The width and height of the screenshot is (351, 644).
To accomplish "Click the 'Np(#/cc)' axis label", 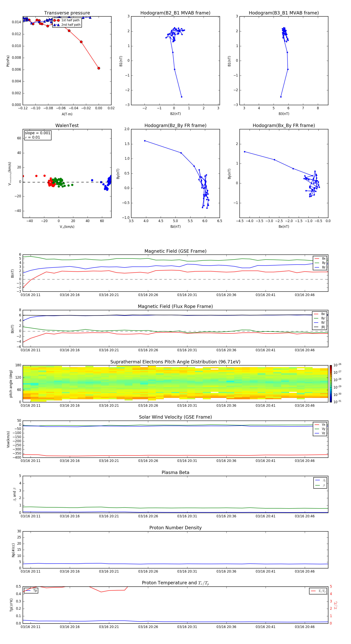I will point(13,550).
